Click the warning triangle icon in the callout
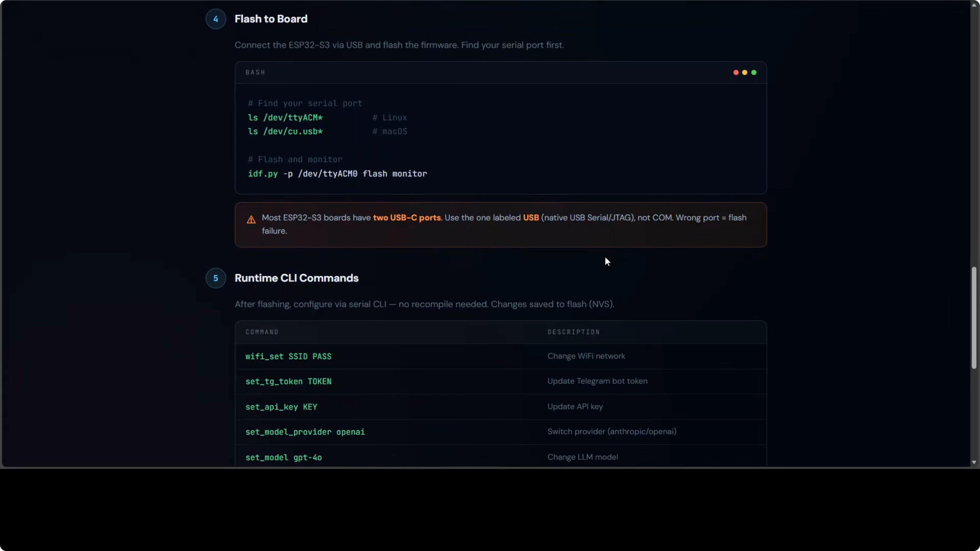 click(251, 219)
